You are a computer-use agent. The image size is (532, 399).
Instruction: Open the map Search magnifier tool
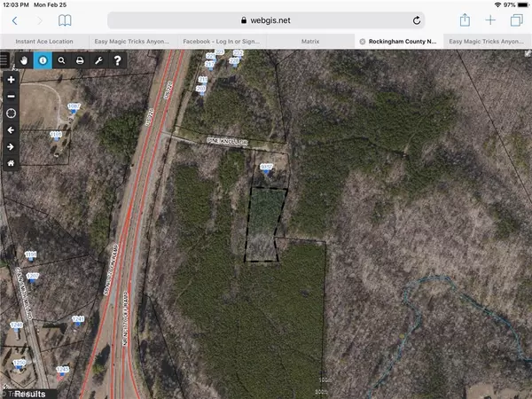pyautogui.click(x=61, y=60)
